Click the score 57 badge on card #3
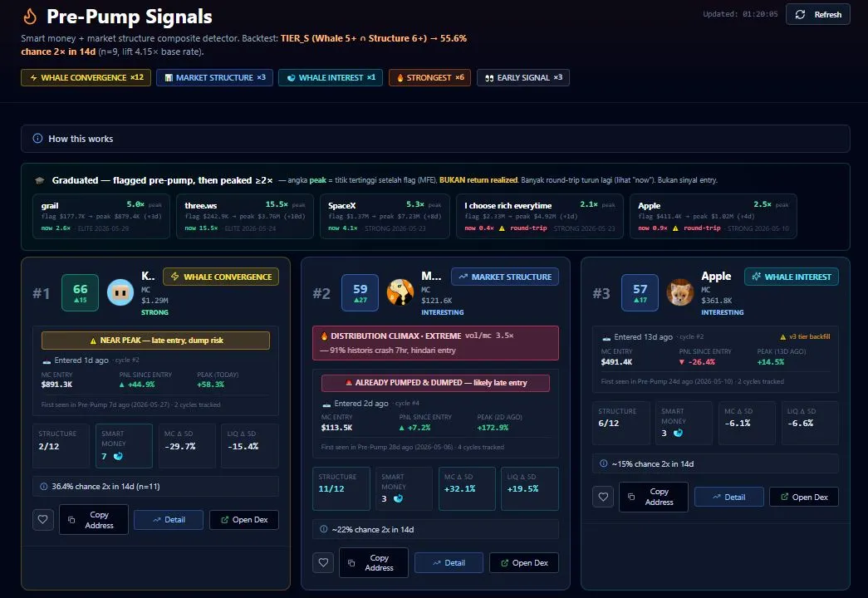The width and height of the screenshot is (868, 598). [640, 292]
